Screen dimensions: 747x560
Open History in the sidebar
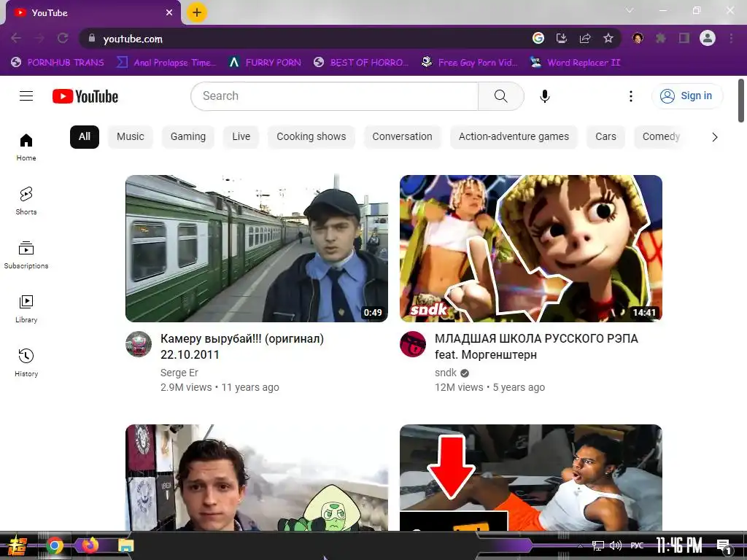coord(26,362)
